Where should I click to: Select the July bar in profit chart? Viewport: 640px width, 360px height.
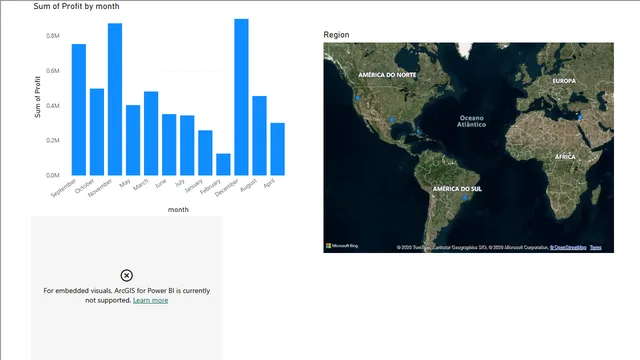coord(187,145)
